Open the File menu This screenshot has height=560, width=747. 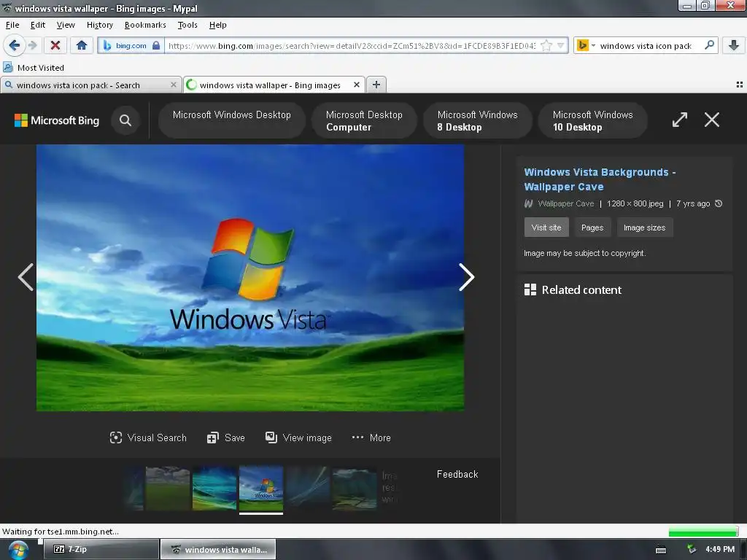coord(12,25)
